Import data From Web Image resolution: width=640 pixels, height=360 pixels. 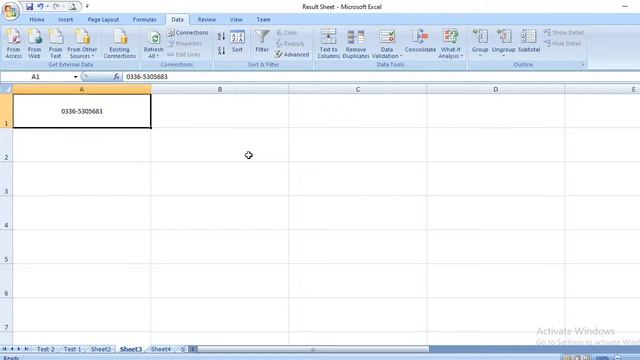34,44
